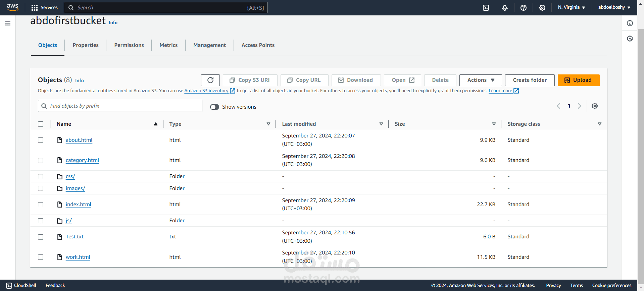The width and height of the screenshot is (644, 291).
Task: Sort by Last modified column arrow
Action: coord(381,124)
